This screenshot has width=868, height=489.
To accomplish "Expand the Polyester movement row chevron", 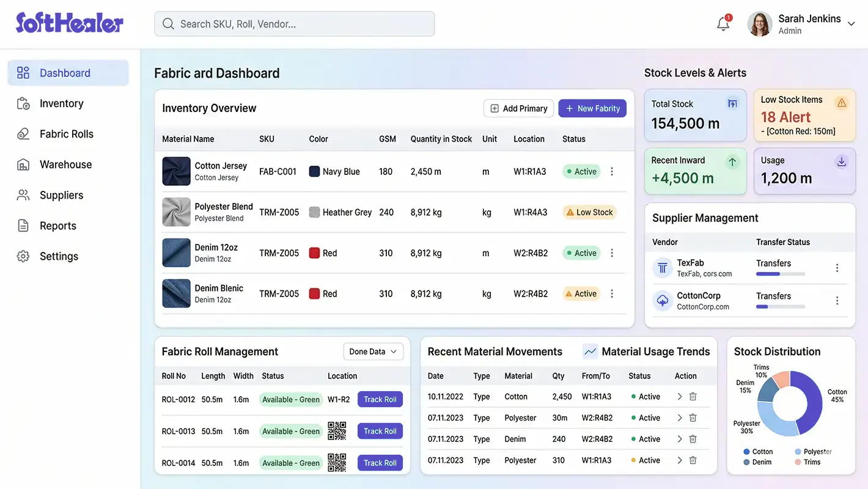I will [680, 417].
